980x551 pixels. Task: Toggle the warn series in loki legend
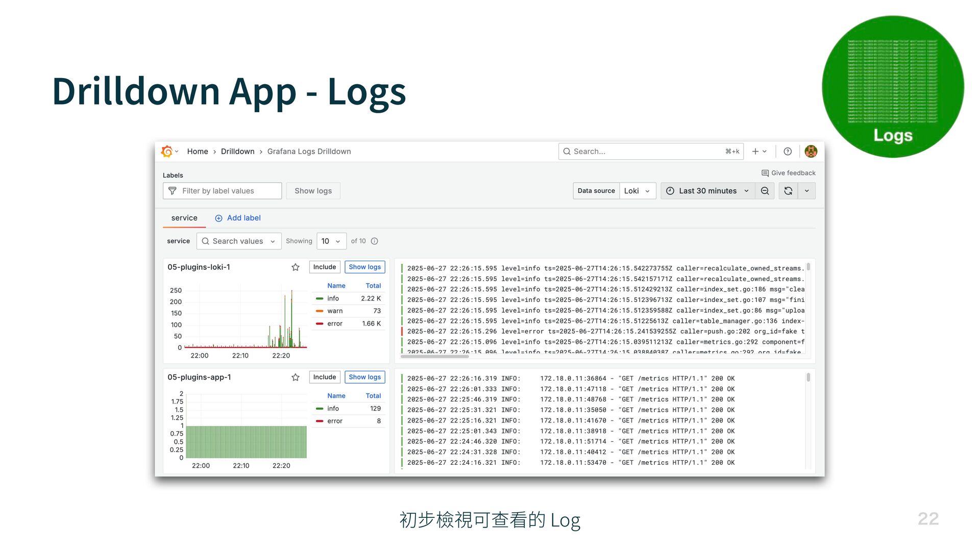[x=335, y=311]
